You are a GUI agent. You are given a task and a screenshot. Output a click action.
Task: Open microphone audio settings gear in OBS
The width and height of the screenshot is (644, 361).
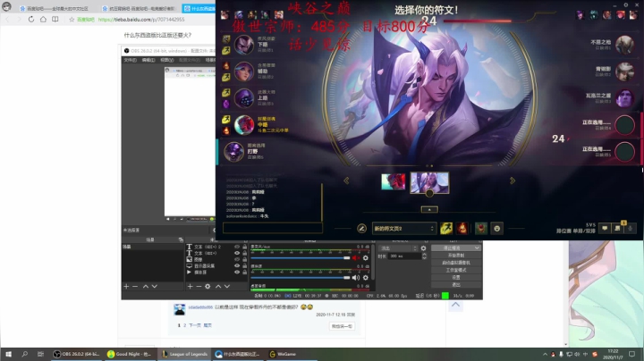click(x=366, y=258)
